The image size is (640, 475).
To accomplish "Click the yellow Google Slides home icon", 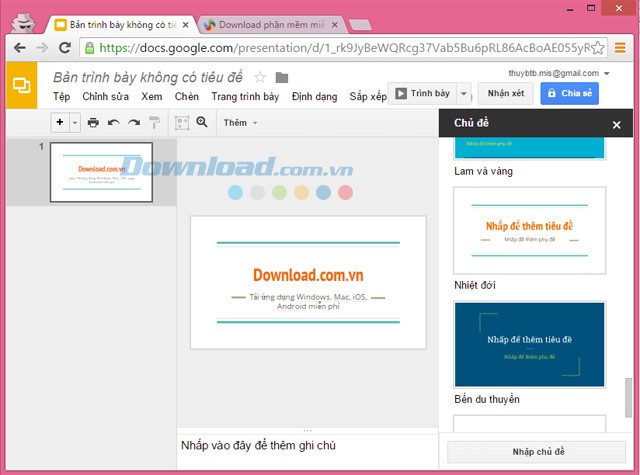I will 21,85.
